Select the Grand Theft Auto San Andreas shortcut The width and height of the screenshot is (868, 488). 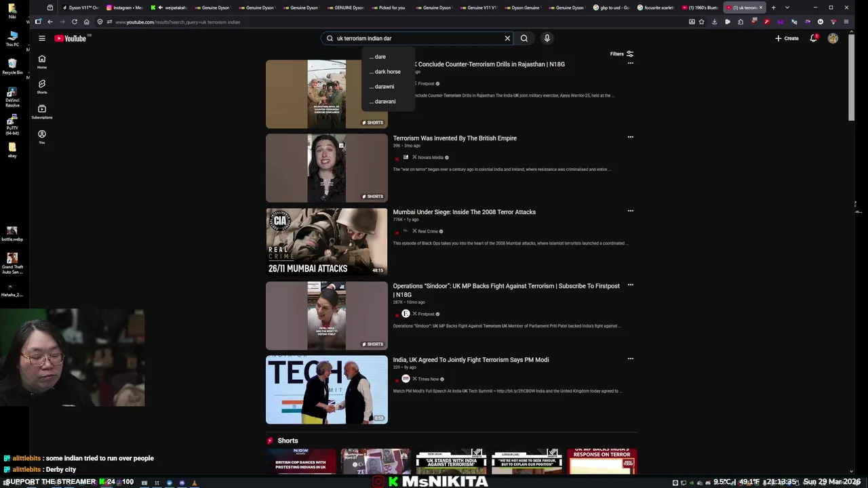click(x=12, y=263)
